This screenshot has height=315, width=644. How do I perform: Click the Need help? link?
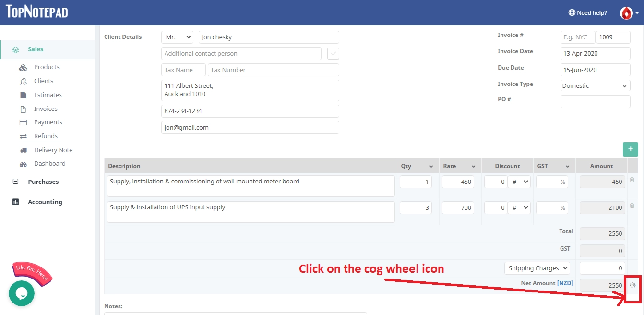pos(587,13)
